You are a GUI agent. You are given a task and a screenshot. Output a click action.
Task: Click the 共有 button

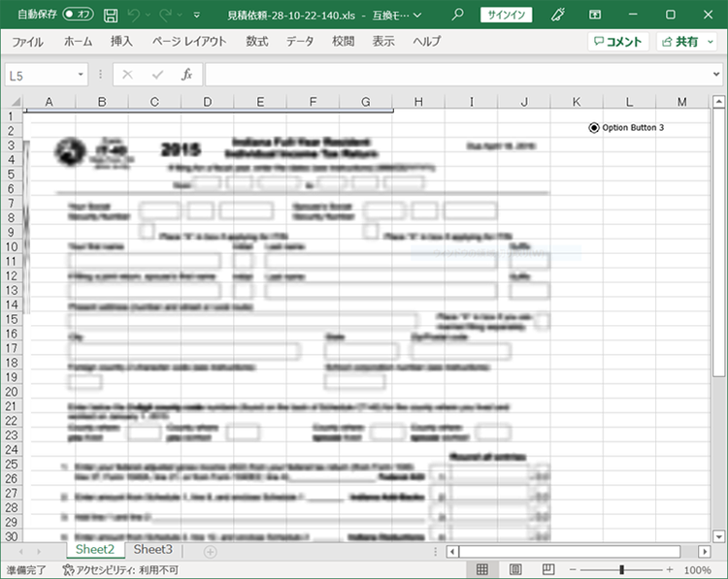(680, 42)
